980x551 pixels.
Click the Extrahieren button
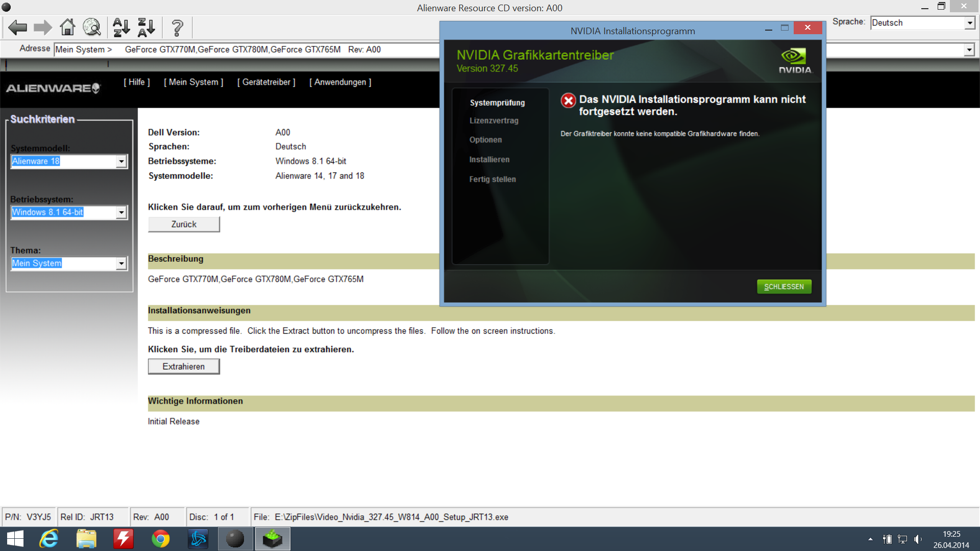[184, 367]
